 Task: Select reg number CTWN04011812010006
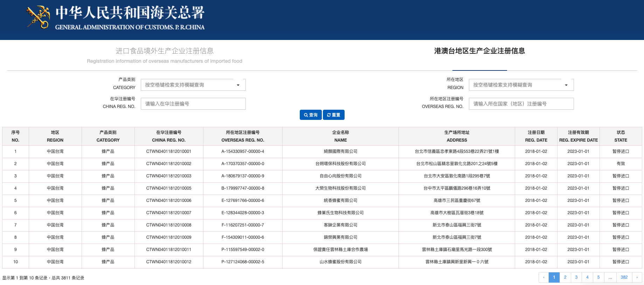pyautogui.click(x=169, y=201)
